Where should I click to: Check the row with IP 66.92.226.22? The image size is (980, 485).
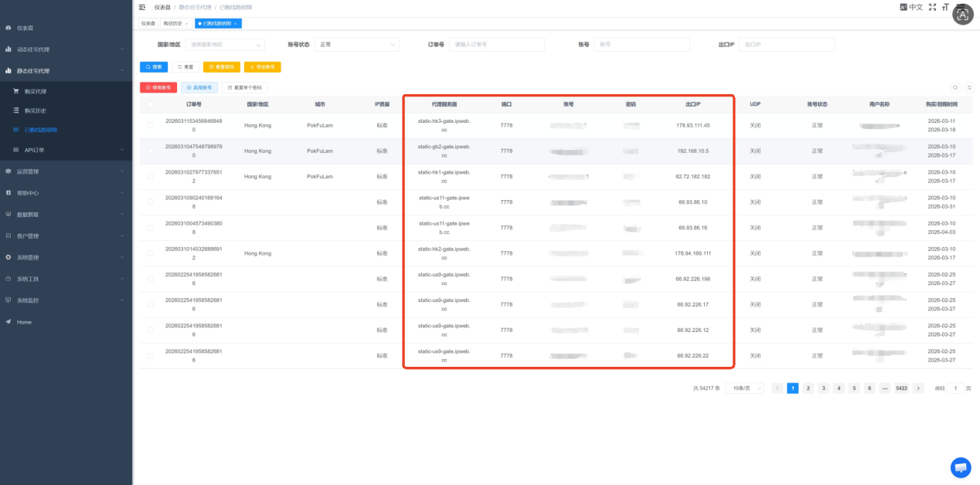click(151, 355)
